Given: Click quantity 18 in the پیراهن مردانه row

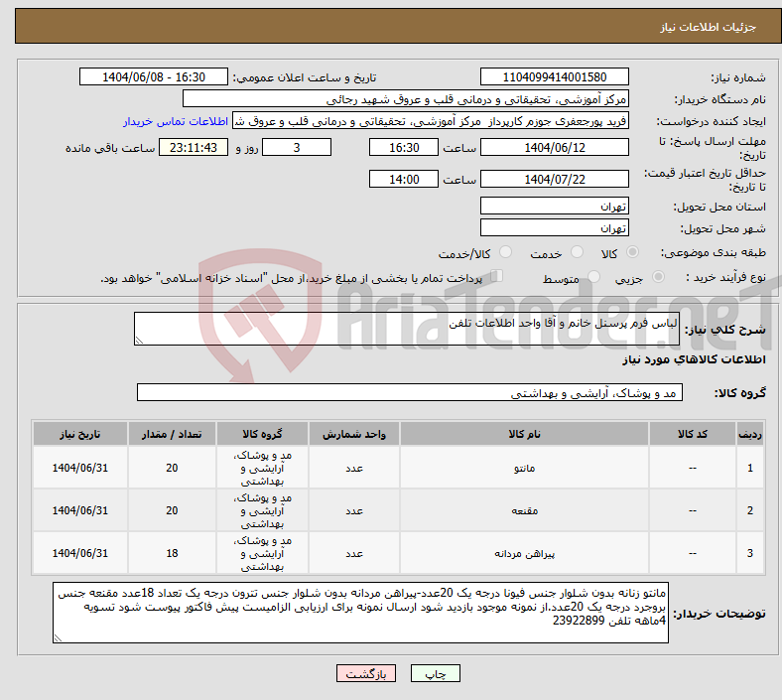Looking at the screenshot, I should pos(172,553).
